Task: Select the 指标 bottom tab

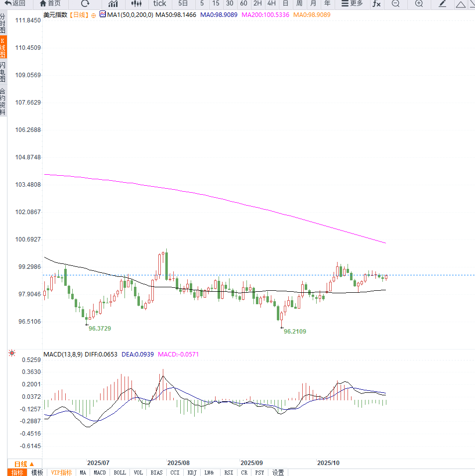Action: (17, 473)
